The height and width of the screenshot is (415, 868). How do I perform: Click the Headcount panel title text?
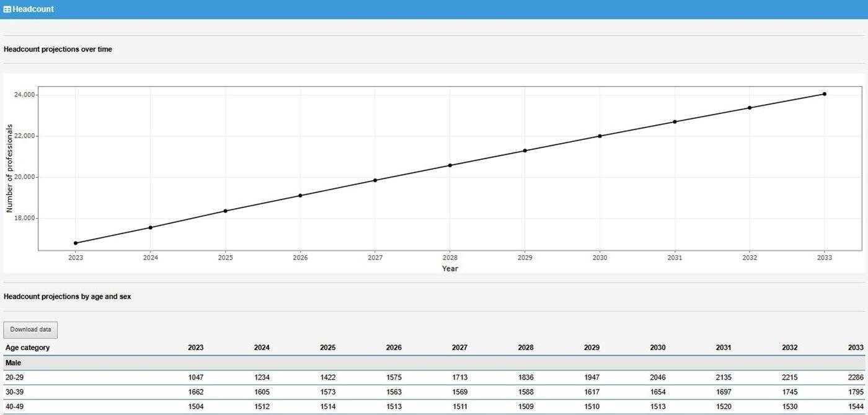(33, 9)
